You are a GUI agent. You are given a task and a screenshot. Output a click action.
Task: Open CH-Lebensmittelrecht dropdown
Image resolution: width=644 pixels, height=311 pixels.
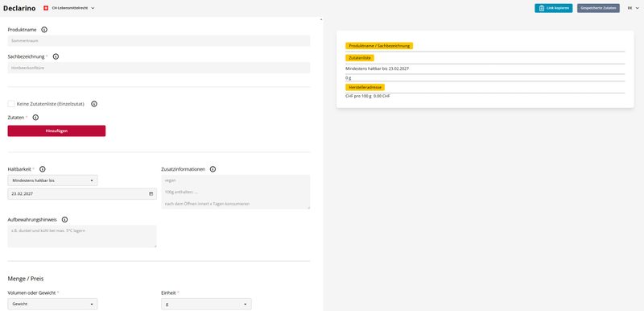point(69,8)
